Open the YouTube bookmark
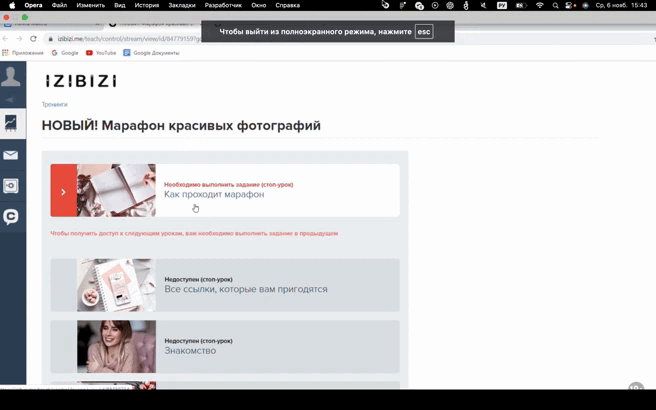This screenshot has height=410, width=656. (x=101, y=53)
